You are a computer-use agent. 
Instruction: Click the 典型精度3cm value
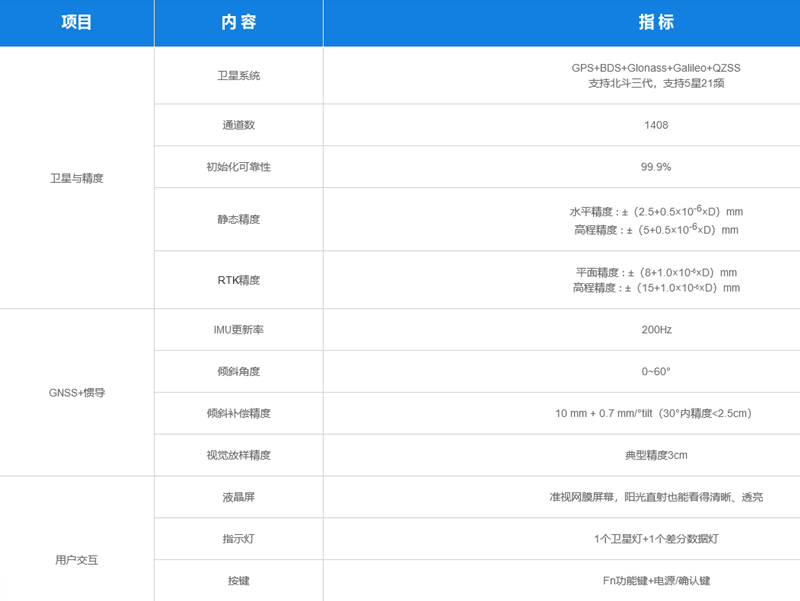click(x=656, y=455)
